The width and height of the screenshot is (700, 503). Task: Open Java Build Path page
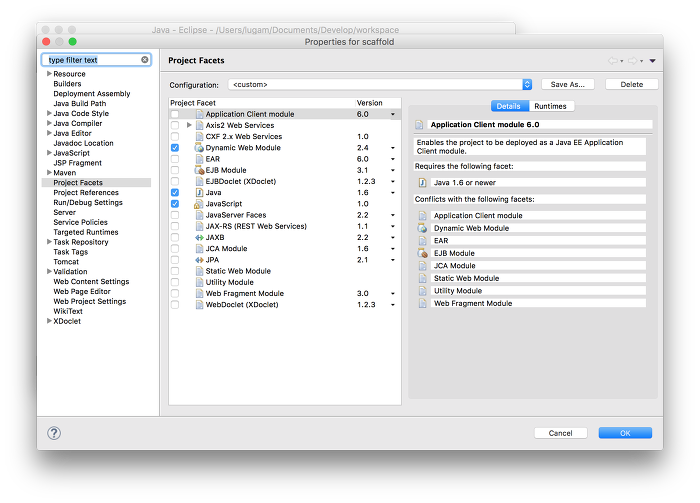79,104
